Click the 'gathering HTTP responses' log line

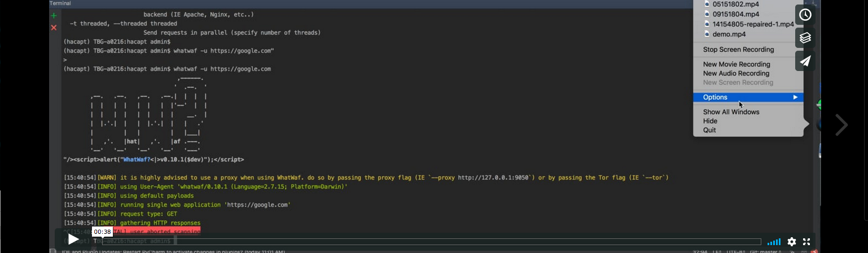132,223
